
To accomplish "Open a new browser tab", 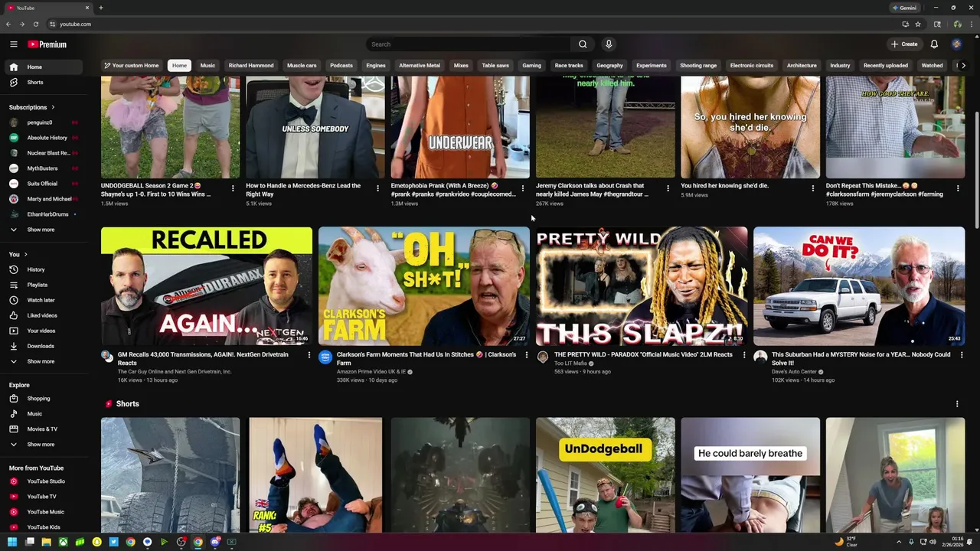I will point(100,8).
